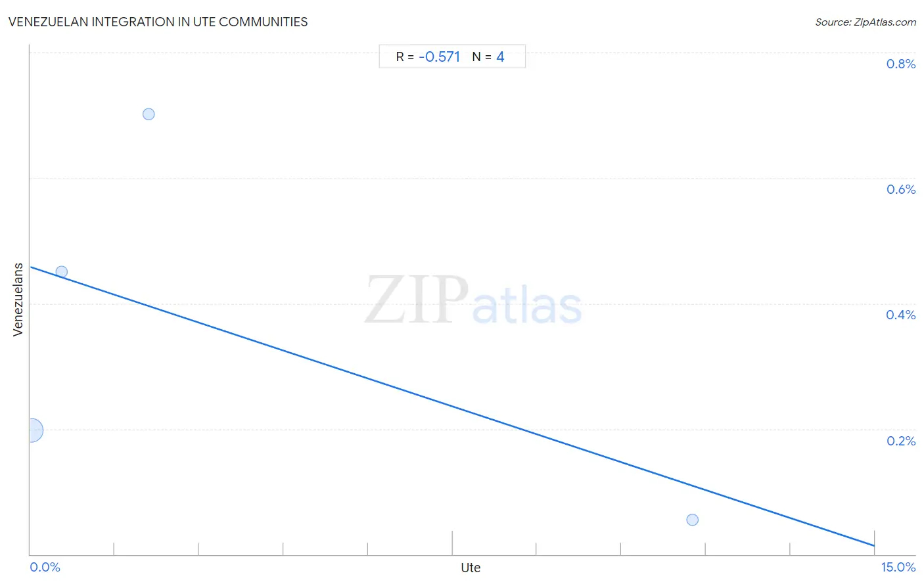The width and height of the screenshot is (924, 586).
Task: Click the ZIPatlas watermark logo
Action: [473, 301]
